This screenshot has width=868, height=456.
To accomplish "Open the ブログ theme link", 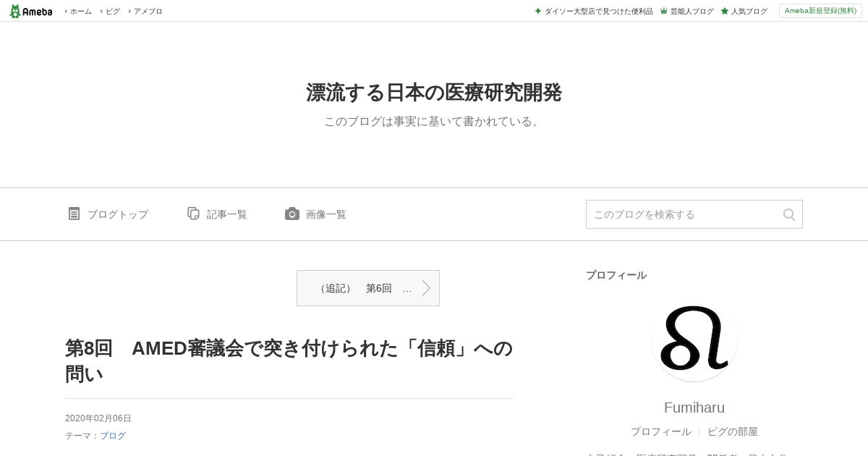I will tap(113, 436).
